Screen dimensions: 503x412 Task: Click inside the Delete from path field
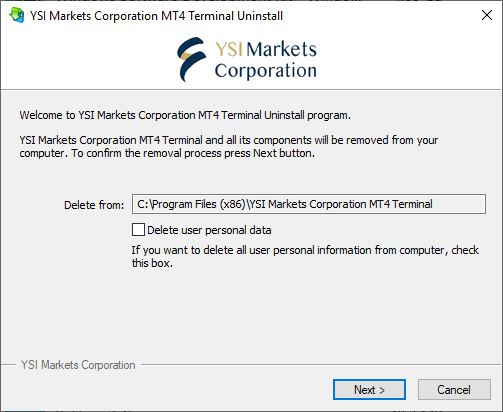[309, 204]
